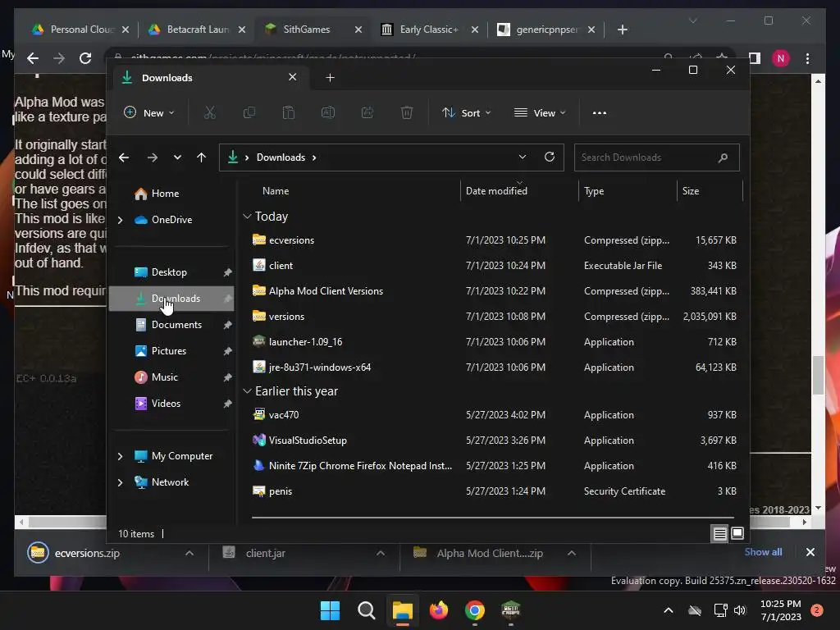Image resolution: width=840 pixels, height=630 pixels.
Task: Expand OneDrive in navigation pane
Action: 120,220
